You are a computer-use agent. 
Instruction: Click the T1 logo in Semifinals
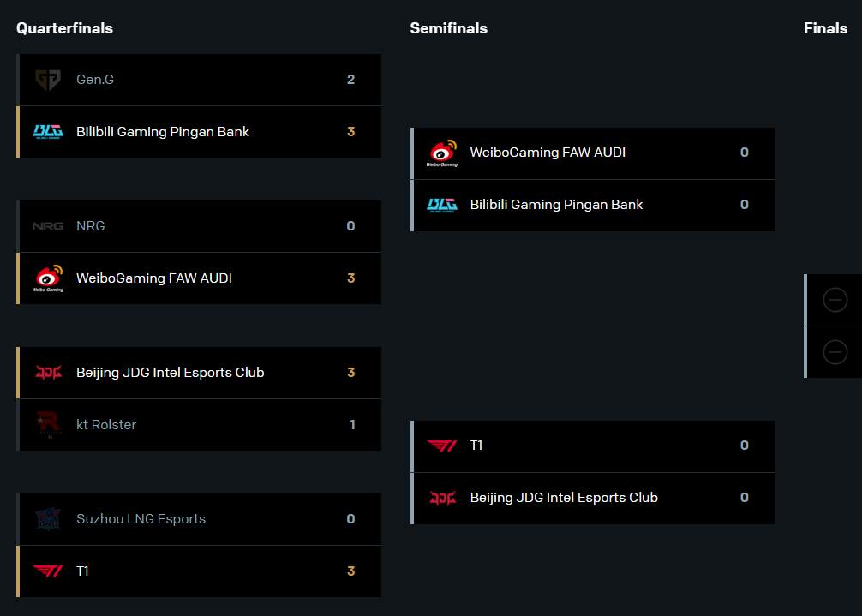point(442,446)
